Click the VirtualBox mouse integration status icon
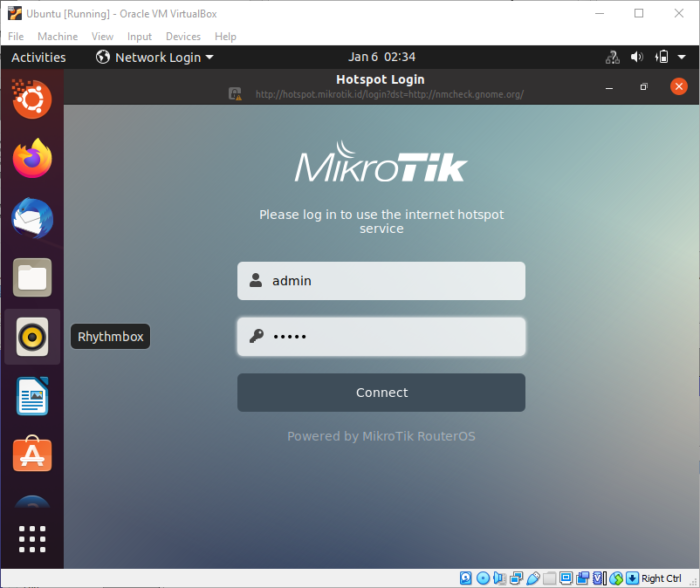700x588 pixels. pos(616,578)
